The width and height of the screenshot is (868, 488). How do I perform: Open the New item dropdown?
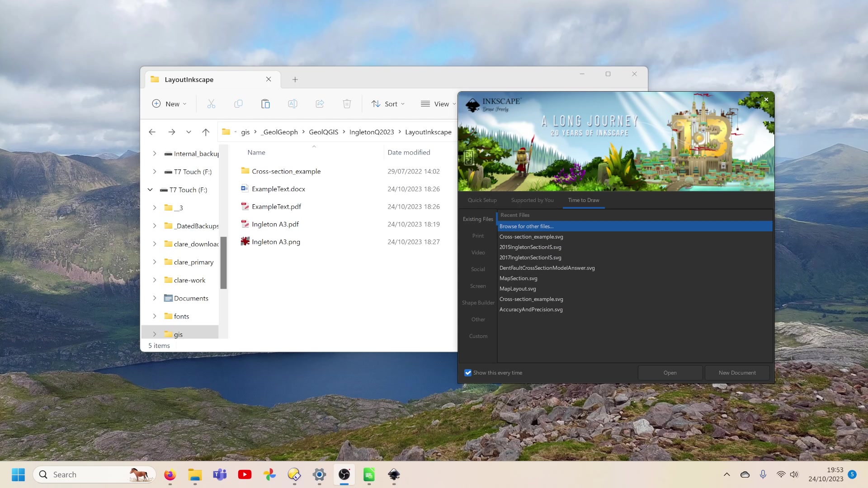coord(170,104)
